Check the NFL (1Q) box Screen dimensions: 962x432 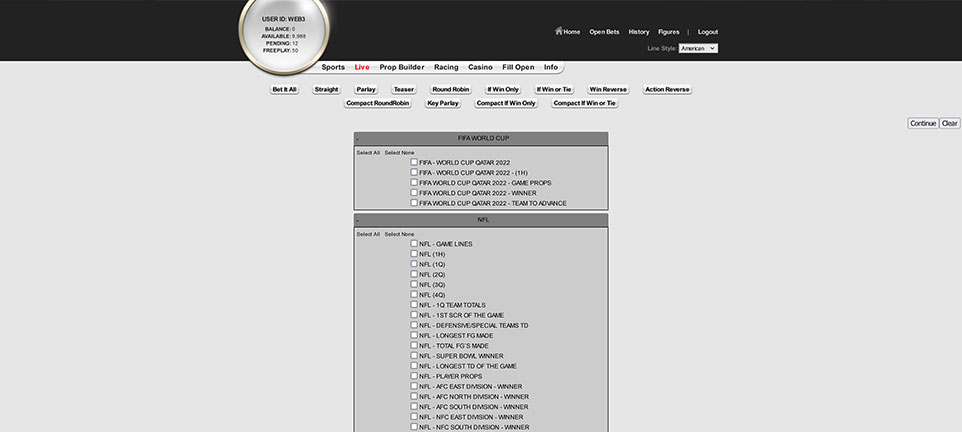click(414, 264)
